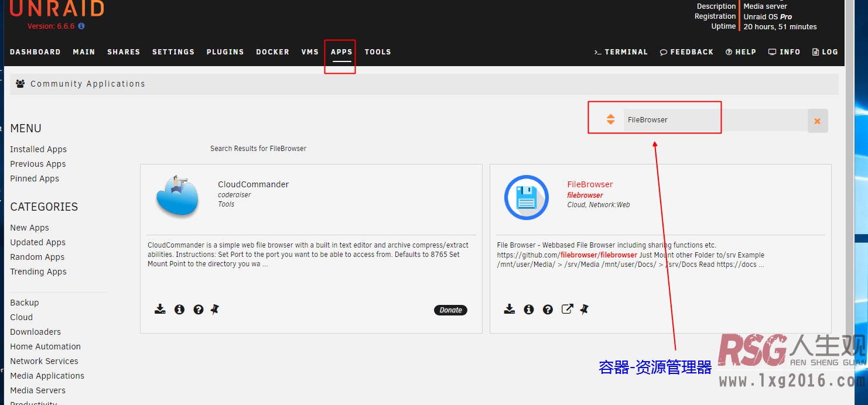The image size is (868, 405).
Task: Click CloudCommander support question mark icon
Action: click(199, 310)
